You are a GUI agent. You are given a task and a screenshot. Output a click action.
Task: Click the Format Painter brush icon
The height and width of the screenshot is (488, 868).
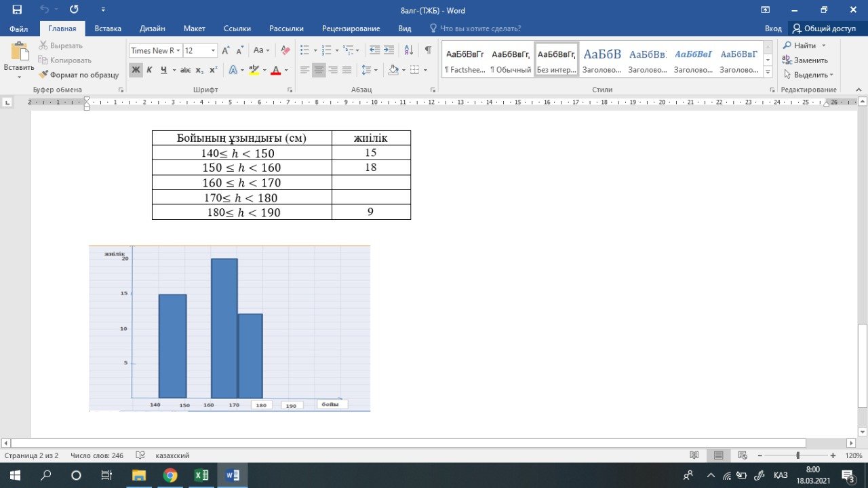tap(44, 75)
